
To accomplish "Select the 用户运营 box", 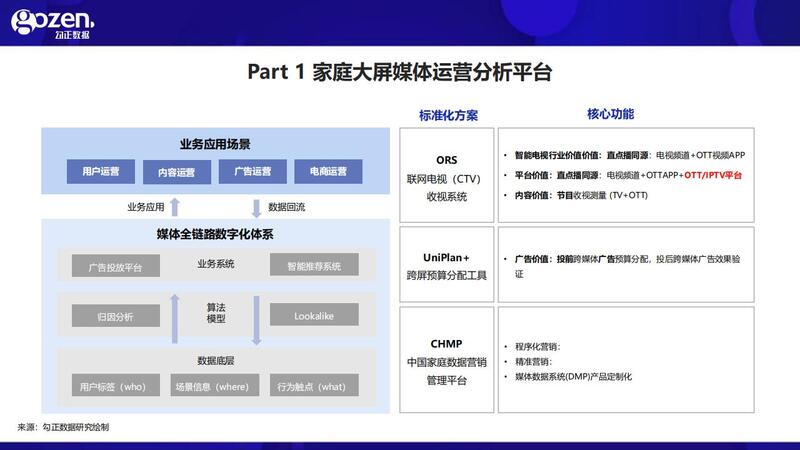I will [101, 171].
